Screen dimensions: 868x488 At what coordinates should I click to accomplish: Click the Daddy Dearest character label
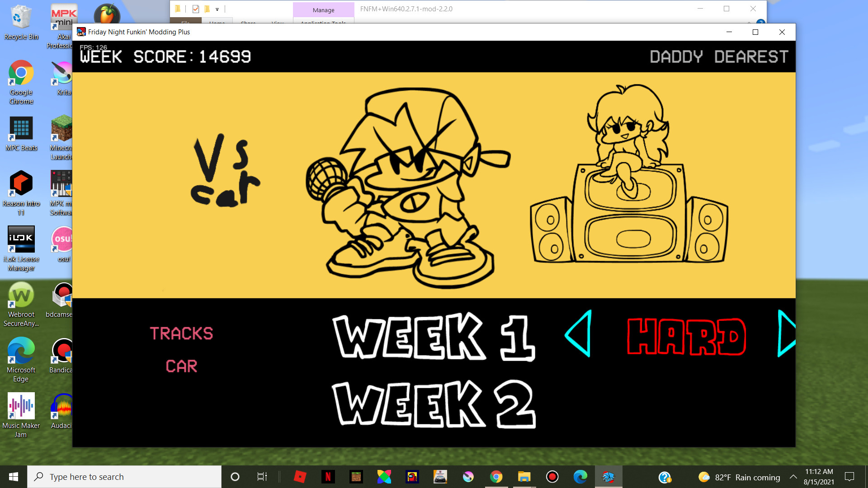[718, 56]
